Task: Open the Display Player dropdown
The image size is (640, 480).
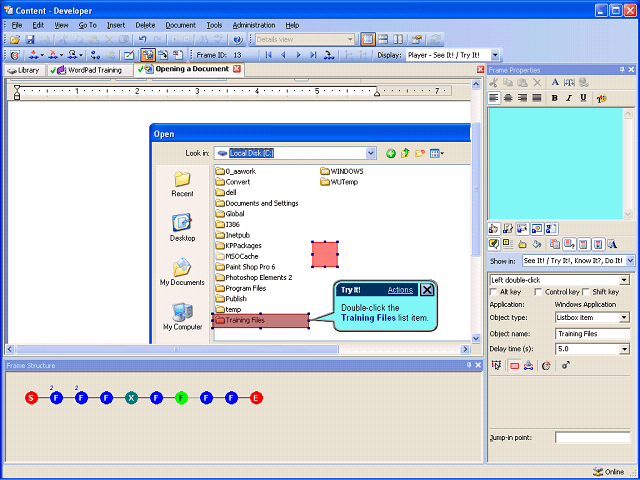Action: tap(495, 55)
